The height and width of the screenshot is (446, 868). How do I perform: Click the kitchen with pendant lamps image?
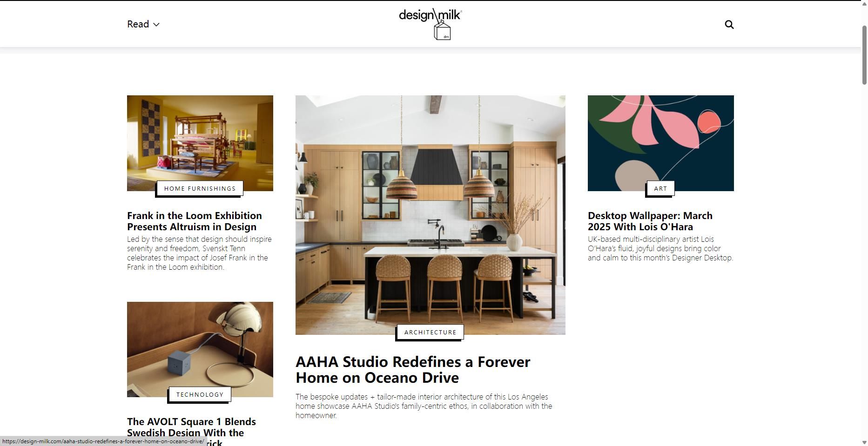[431, 215]
